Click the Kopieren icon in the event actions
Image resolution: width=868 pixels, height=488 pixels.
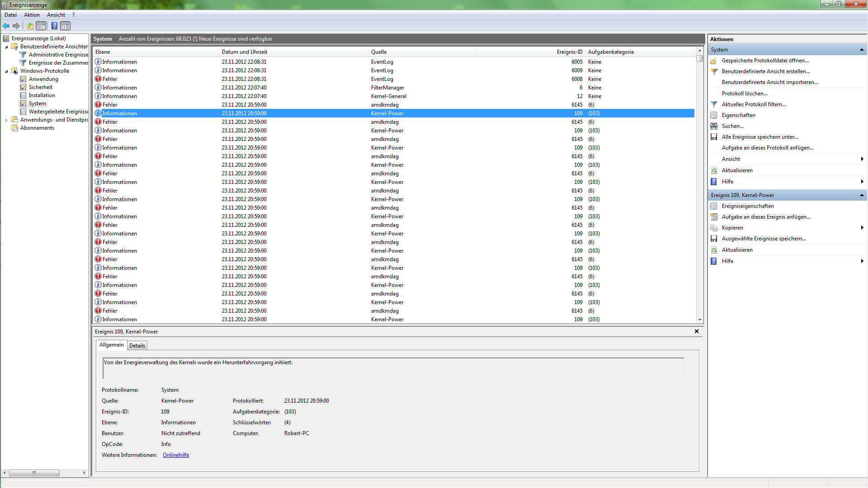714,228
